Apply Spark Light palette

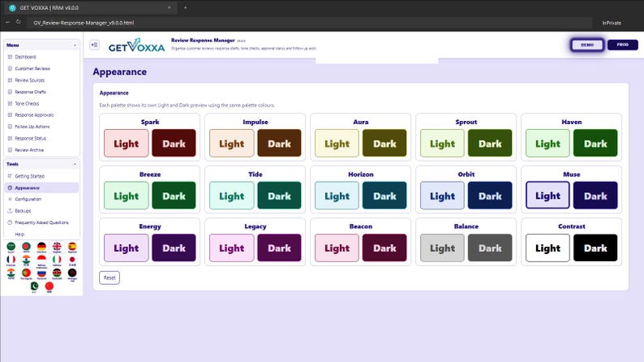[x=126, y=143]
